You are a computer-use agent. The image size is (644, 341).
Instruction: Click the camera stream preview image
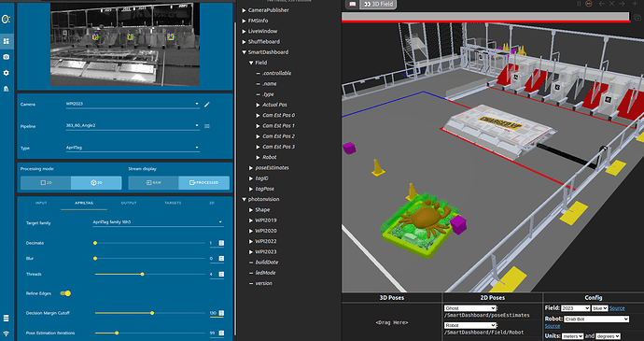tap(125, 44)
